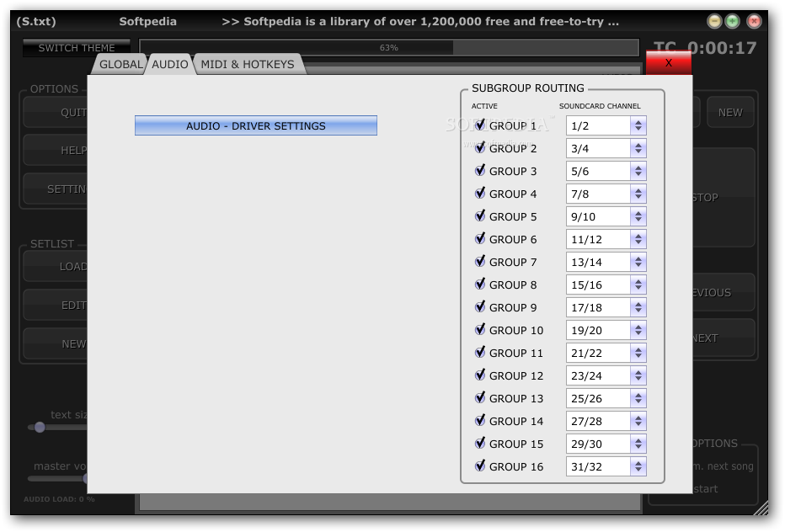The image size is (785, 532).
Task: Expand GROUP 9 channel dropdown showing 17/18
Action: click(606, 308)
